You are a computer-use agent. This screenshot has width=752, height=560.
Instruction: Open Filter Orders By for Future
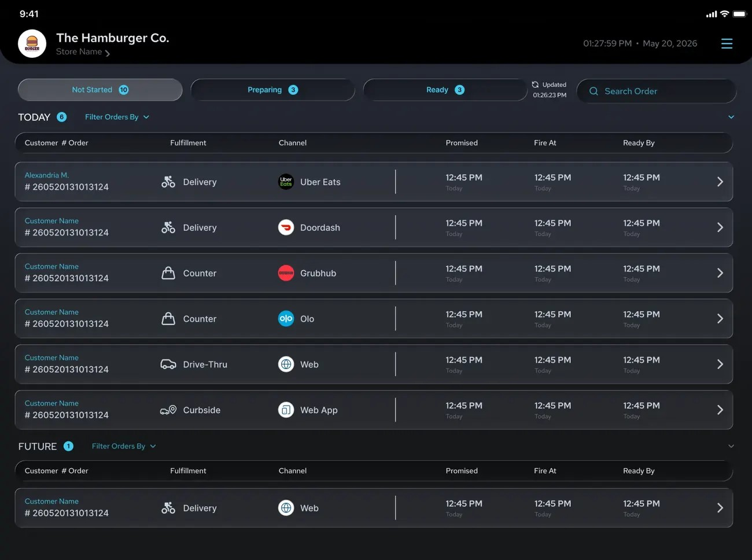(x=124, y=446)
